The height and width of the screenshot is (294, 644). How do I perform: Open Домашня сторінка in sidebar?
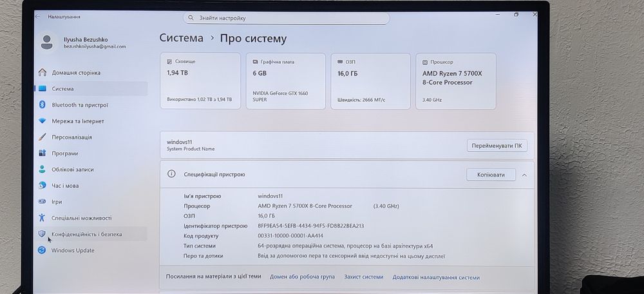(76, 73)
